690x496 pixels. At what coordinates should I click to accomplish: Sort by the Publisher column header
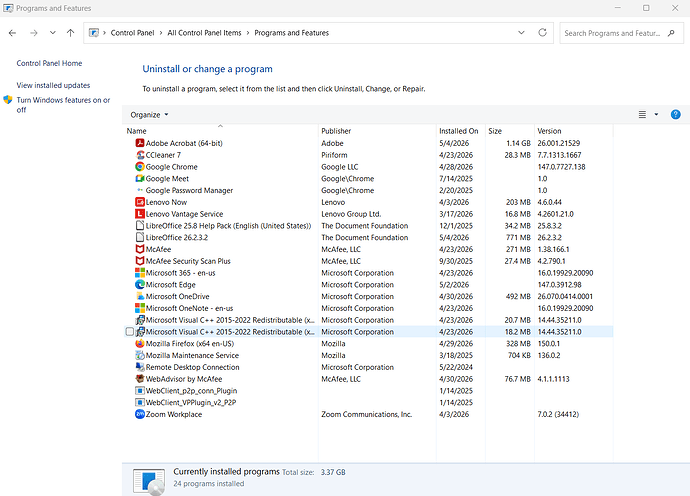[x=377, y=131]
